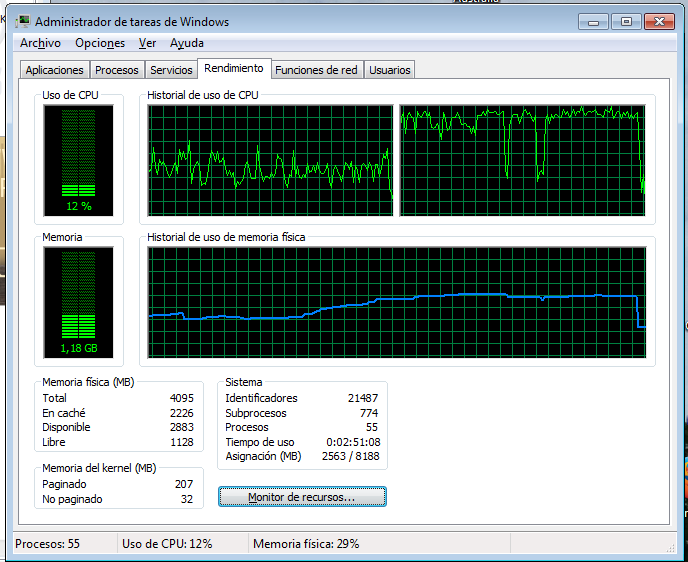Switch to the Aplicaciones tab
Screen dimensions: 688x562
(54, 70)
